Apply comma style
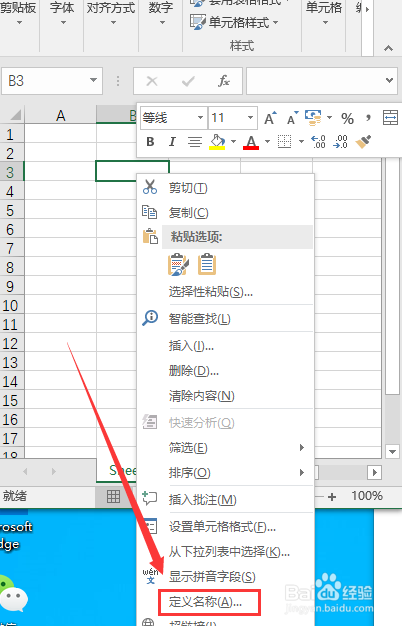The height and width of the screenshot is (626, 402). [368, 118]
